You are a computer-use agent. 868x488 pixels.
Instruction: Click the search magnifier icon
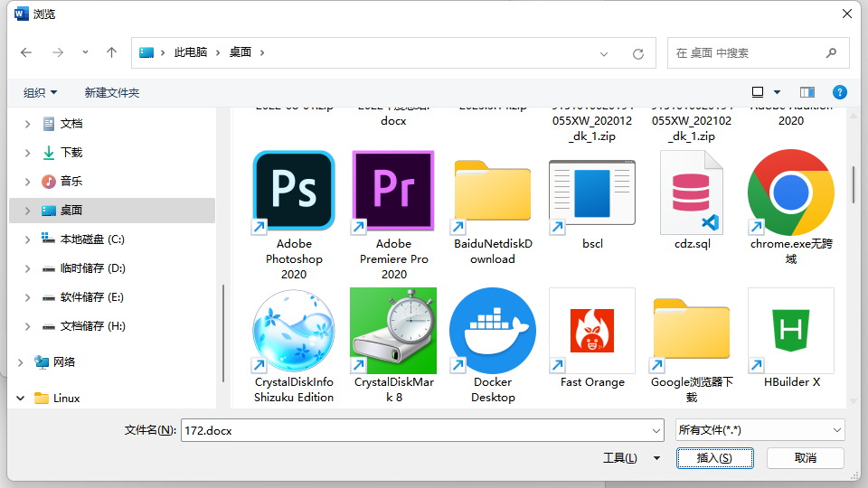click(x=831, y=53)
